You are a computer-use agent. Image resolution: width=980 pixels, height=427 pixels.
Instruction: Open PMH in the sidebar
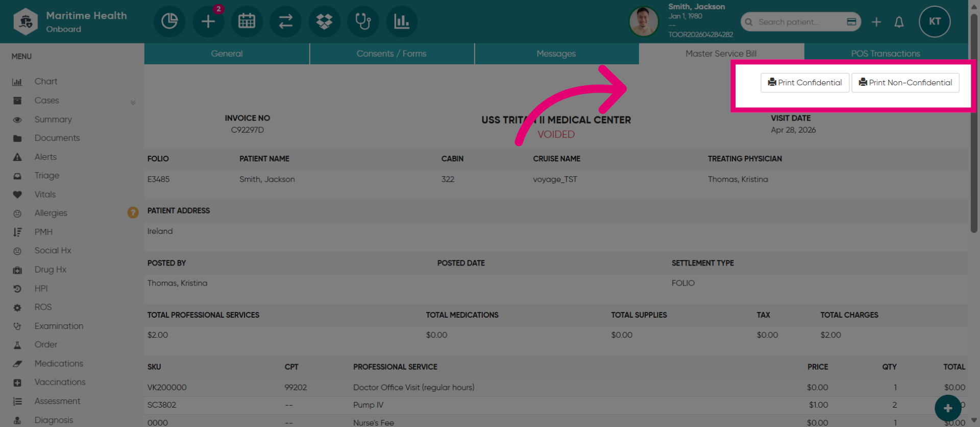(x=43, y=232)
